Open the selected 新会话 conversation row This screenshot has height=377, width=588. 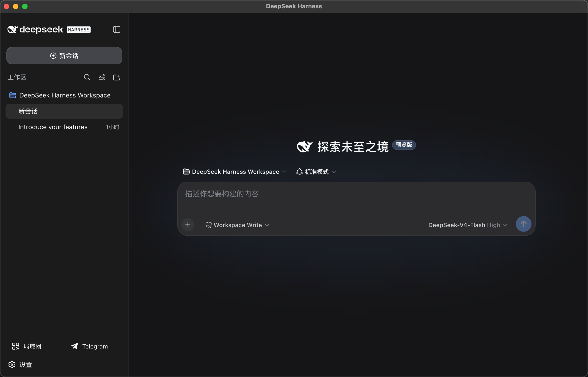(x=64, y=111)
